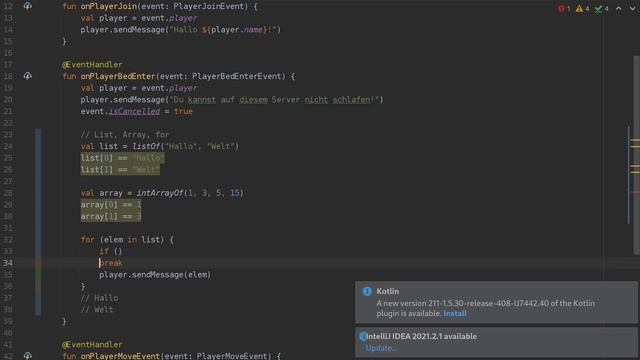The image size is (640, 360).
Task: Click inside the empty if () parentheses
Action: click(x=118, y=251)
